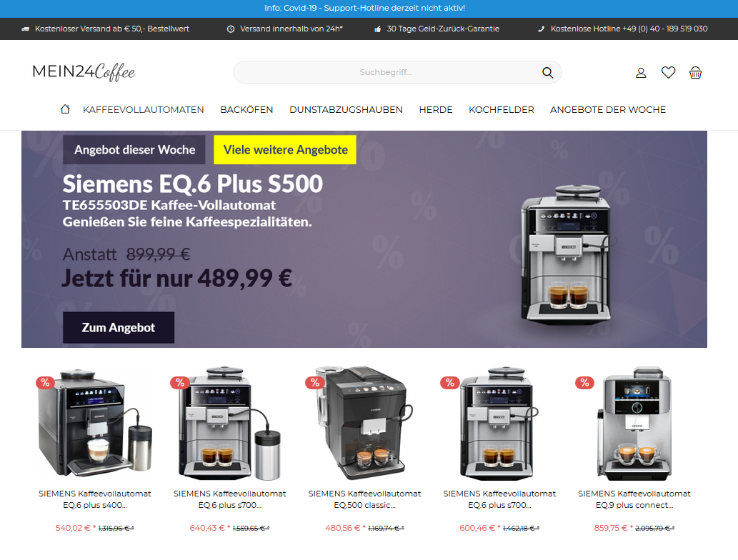Open the wishlist heart icon
Image resolution: width=738 pixels, height=560 pixels.
pyautogui.click(x=668, y=72)
